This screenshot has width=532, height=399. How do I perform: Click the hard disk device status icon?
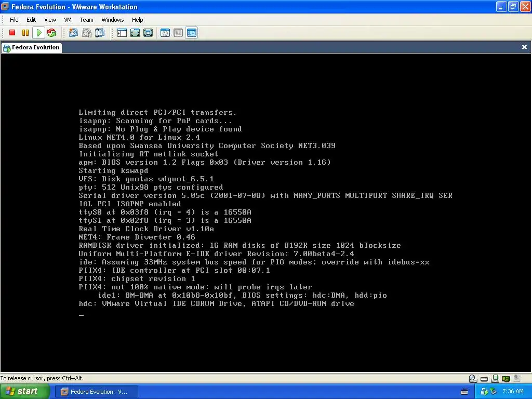click(484, 379)
